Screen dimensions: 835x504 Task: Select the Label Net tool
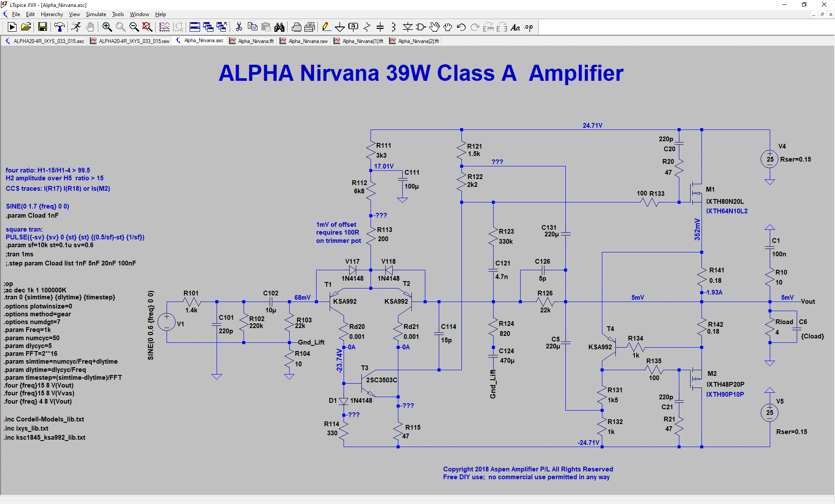pos(353,27)
